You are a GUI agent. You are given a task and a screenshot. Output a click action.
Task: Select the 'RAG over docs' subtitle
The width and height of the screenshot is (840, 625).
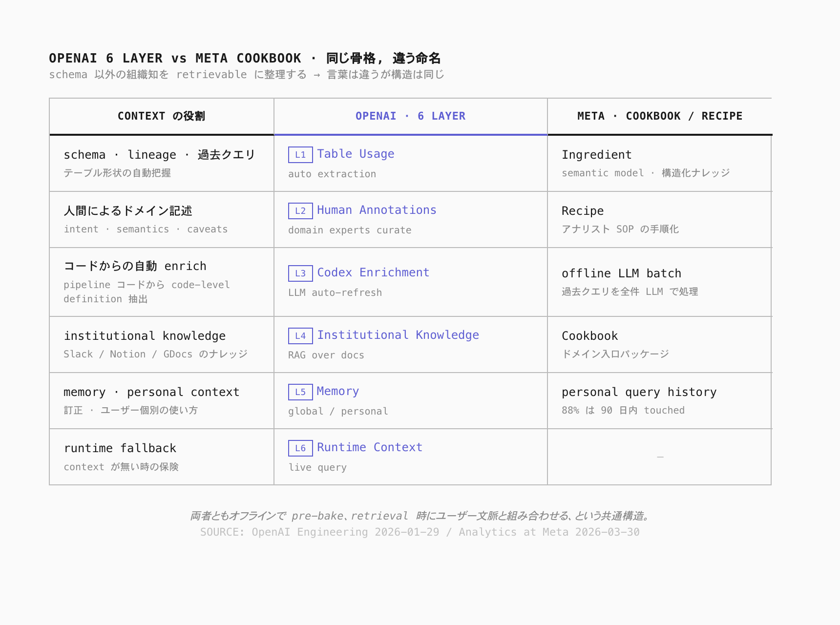tap(326, 355)
